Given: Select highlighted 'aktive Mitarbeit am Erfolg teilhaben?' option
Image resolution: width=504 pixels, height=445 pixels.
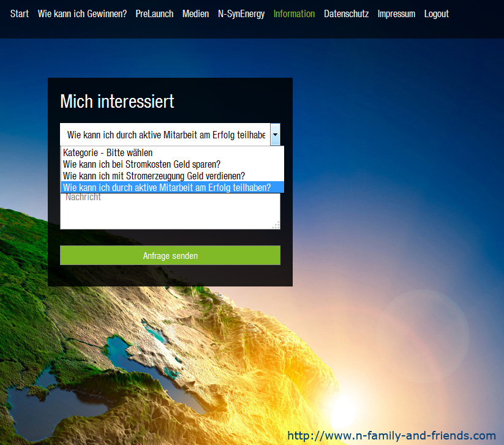Looking at the screenshot, I should coord(167,187).
